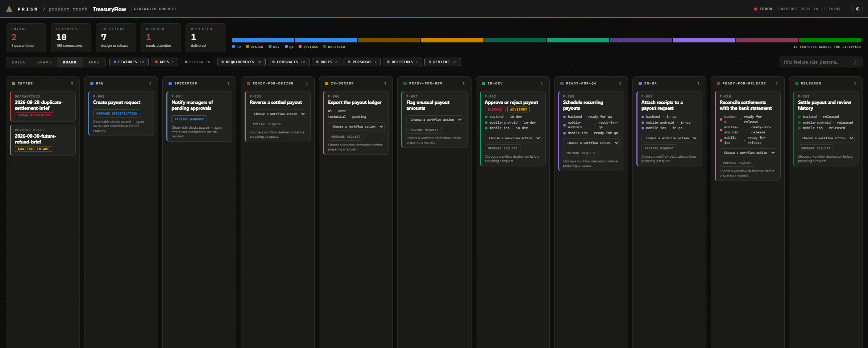The height and width of the screenshot is (348, 868).
Task: Click the BLOCKED badge on F-002
Action: pos(495,109)
